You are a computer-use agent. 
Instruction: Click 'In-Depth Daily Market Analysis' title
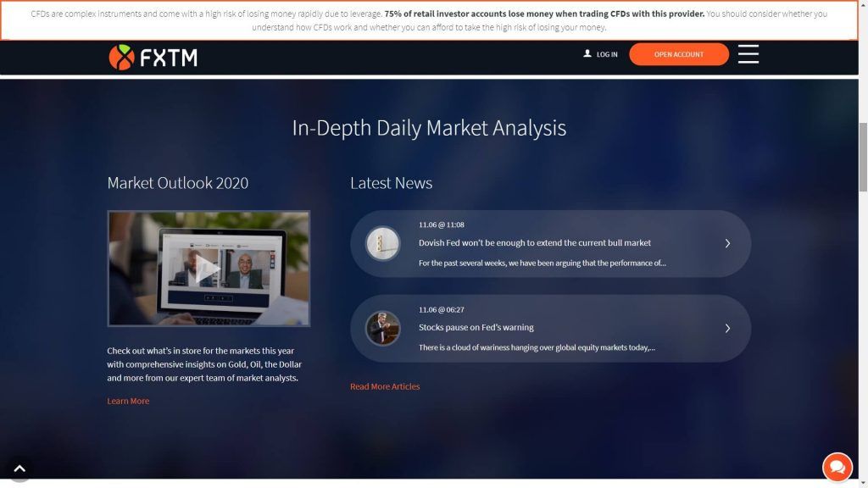point(429,128)
